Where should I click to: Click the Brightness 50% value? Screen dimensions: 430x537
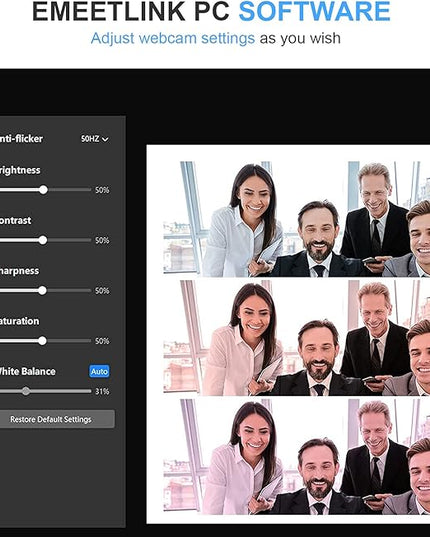point(102,190)
